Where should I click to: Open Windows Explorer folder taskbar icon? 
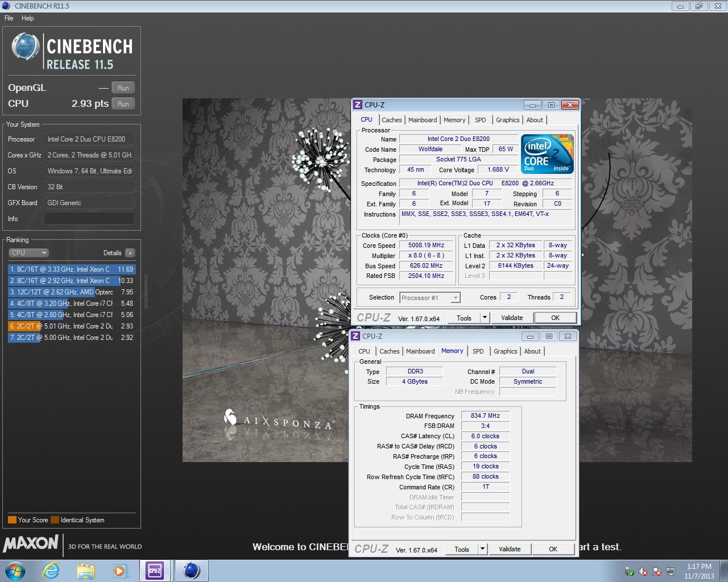(86, 571)
